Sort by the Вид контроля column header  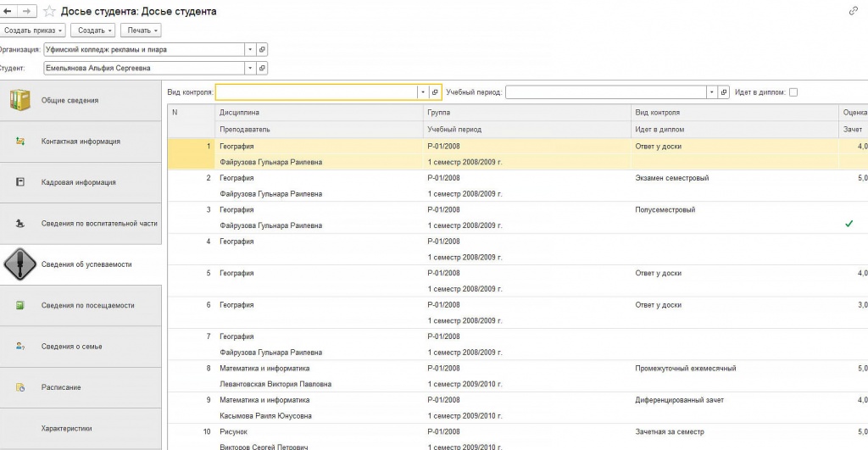pos(735,113)
